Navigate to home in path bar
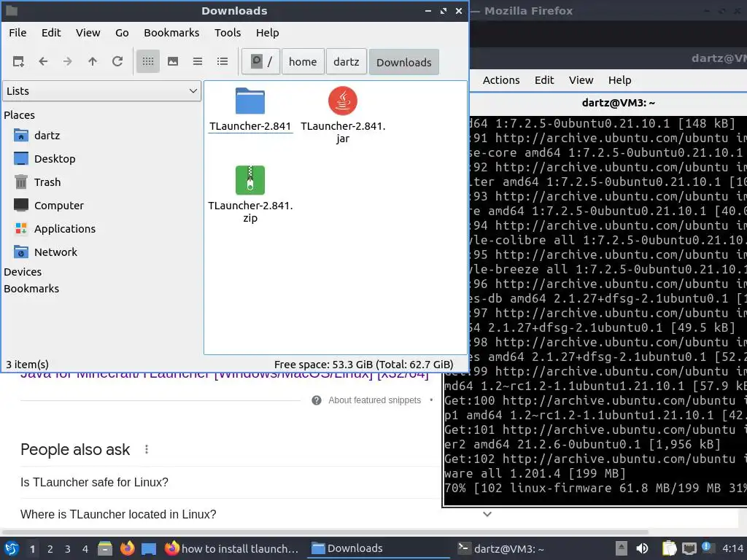747x560 pixels. [303, 61]
